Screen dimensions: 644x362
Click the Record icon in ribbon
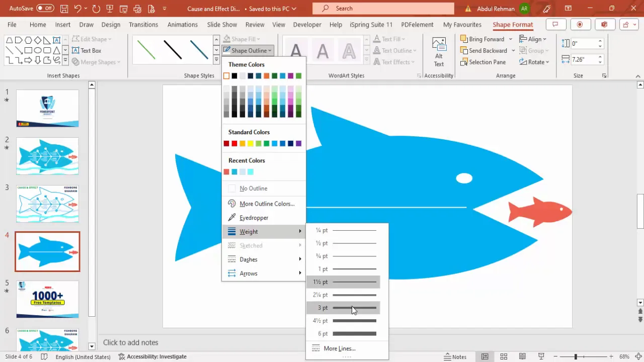(580, 24)
